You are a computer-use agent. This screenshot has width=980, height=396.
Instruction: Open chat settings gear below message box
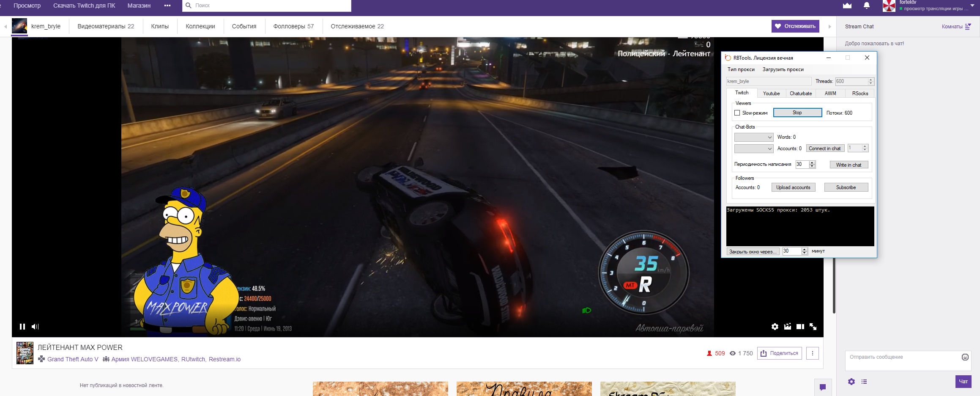(851, 382)
